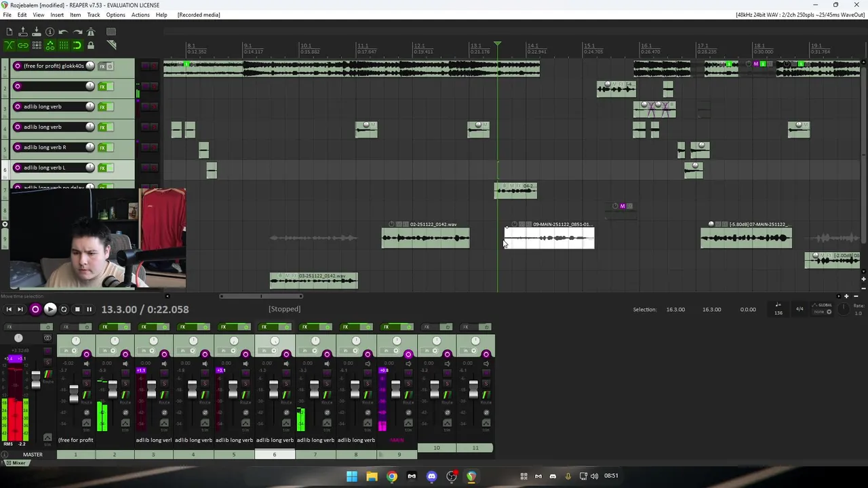Toggle mute button M on mixer strip 2
868x488 pixels.
[125, 373]
